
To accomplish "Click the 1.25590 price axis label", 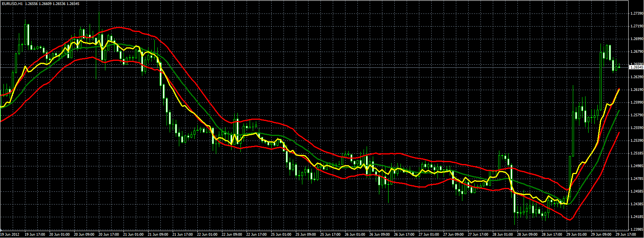I will click(637, 128).
